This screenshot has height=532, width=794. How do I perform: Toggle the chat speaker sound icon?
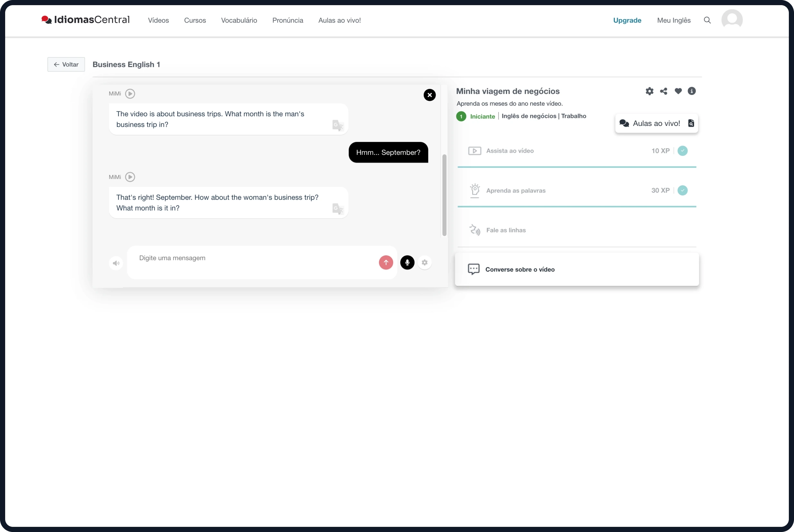click(116, 263)
